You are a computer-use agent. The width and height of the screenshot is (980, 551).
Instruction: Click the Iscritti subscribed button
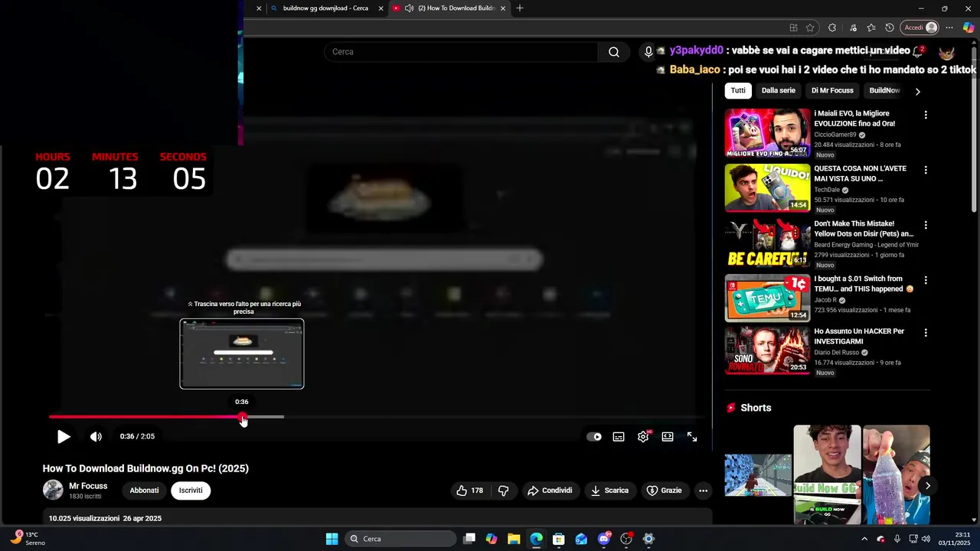click(x=191, y=491)
